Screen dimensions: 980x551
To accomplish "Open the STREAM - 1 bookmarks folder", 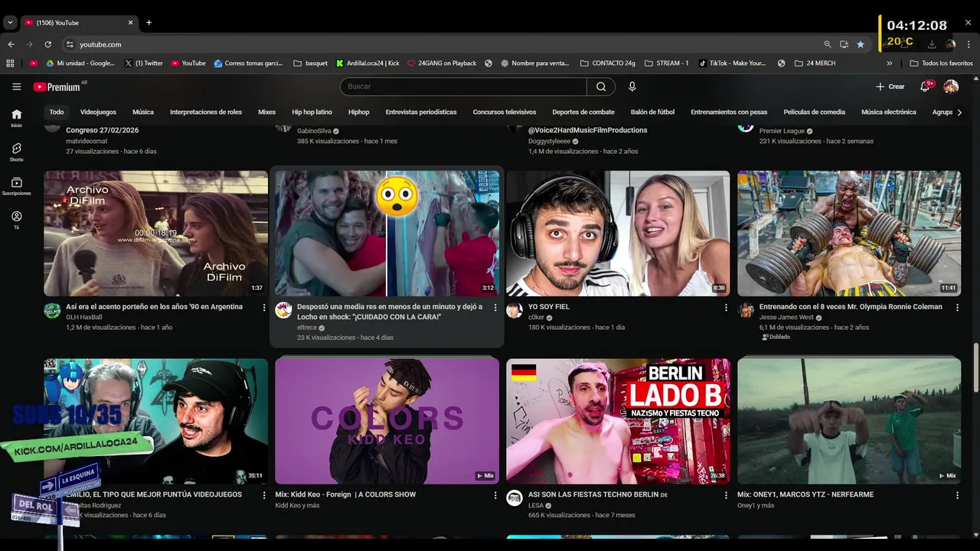I will coord(667,64).
